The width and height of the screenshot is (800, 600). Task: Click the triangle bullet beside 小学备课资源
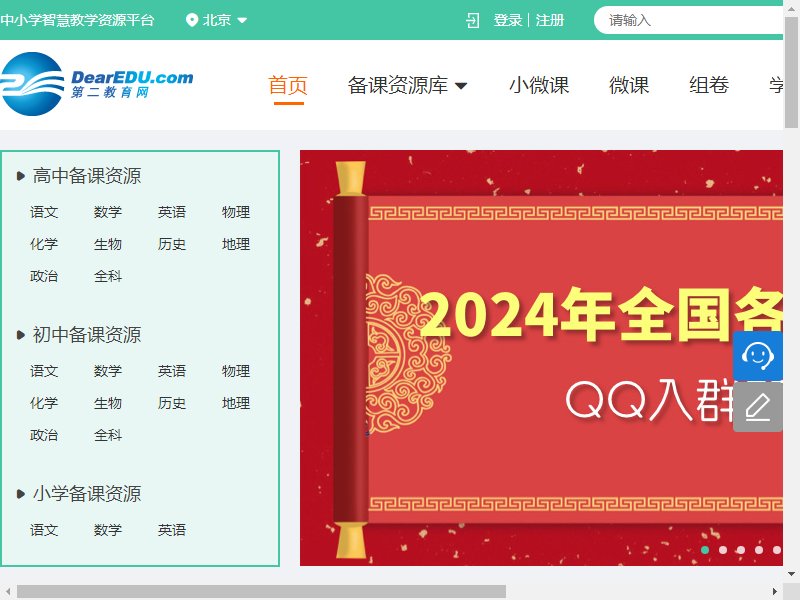20,494
